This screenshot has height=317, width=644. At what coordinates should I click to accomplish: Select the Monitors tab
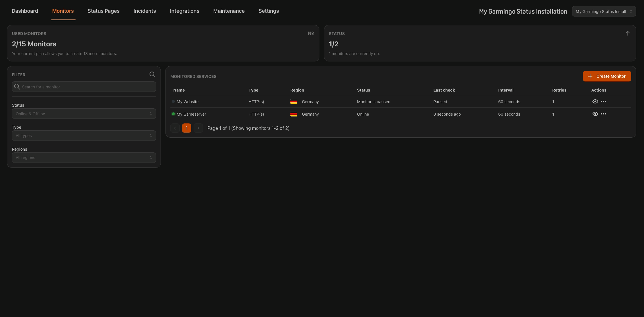63,11
